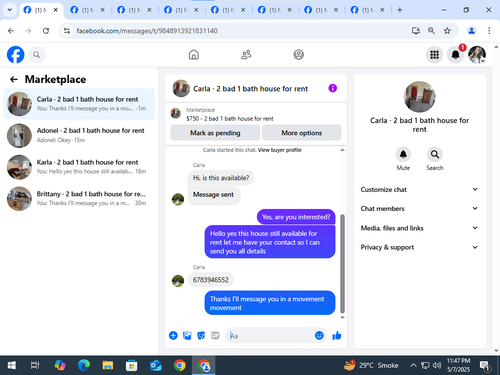Open the emoji picker smiley
The image size is (500, 375).
(319, 335)
